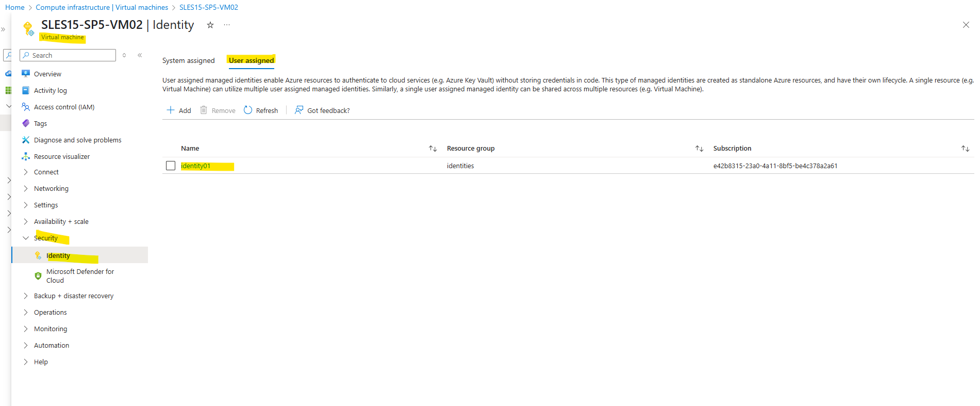Collapse the resource menu sidebar
Screen dimensions: 980x406
click(140, 55)
